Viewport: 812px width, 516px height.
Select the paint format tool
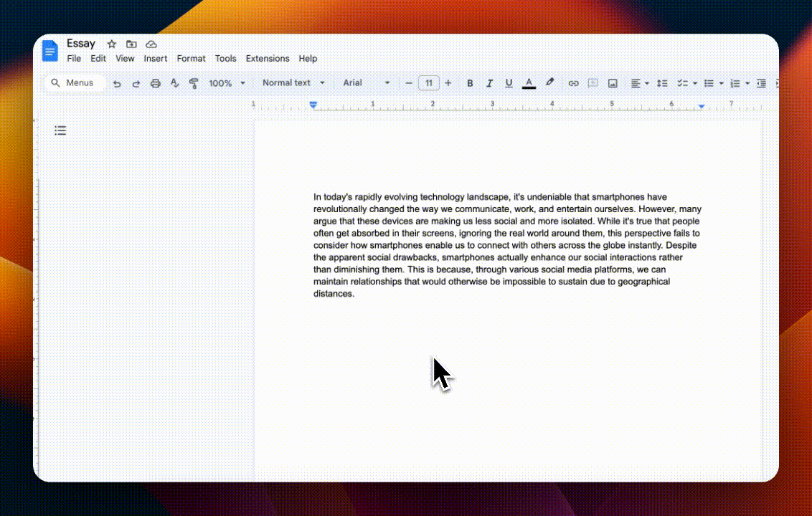click(194, 82)
